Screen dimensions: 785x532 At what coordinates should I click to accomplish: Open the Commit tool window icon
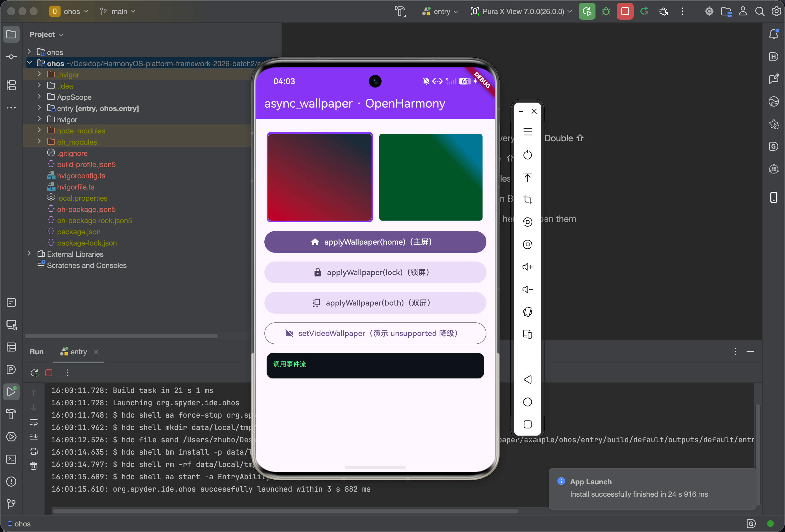(11, 57)
